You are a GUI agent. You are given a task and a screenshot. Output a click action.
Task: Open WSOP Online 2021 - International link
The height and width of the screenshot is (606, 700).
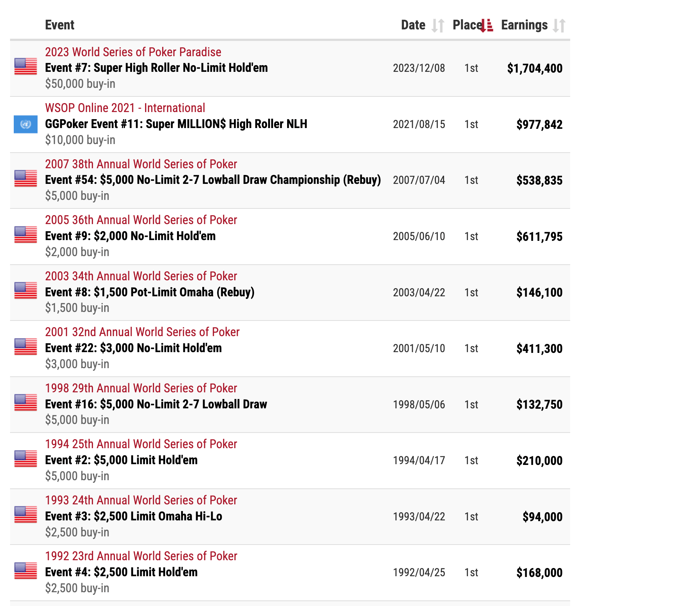click(x=125, y=108)
